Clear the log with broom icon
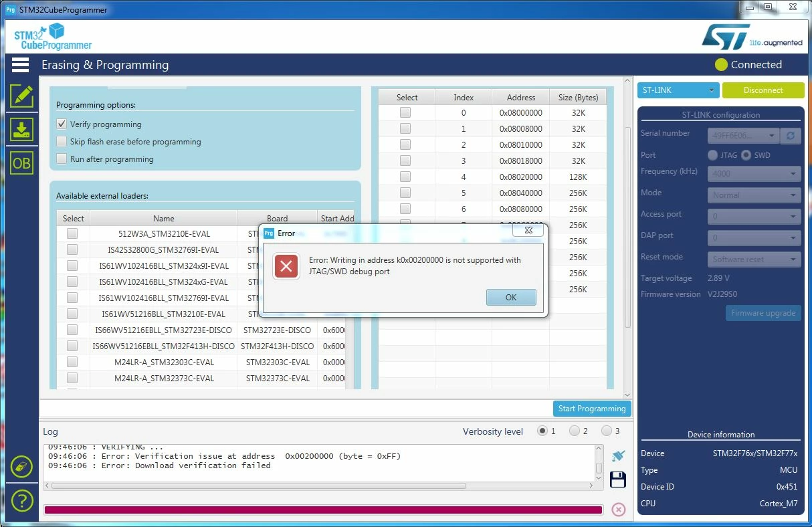Viewport: 812px width, 527px height. (618, 455)
